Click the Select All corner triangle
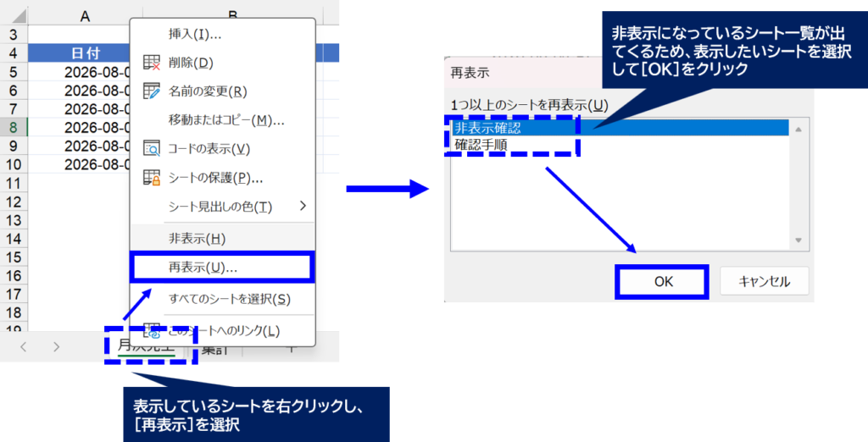The width and height of the screenshot is (868, 442). coord(19,15)
